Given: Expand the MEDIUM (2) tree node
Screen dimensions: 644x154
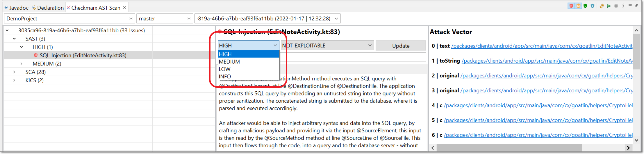Looking at the screenshot, I should point(21,64).
